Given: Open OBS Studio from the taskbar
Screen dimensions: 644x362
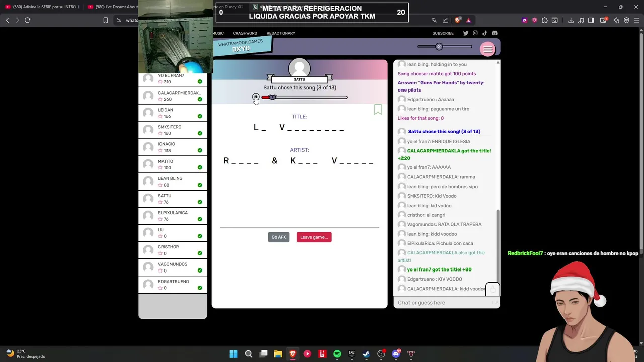Looking at the screenshot, I should [381, 354].
